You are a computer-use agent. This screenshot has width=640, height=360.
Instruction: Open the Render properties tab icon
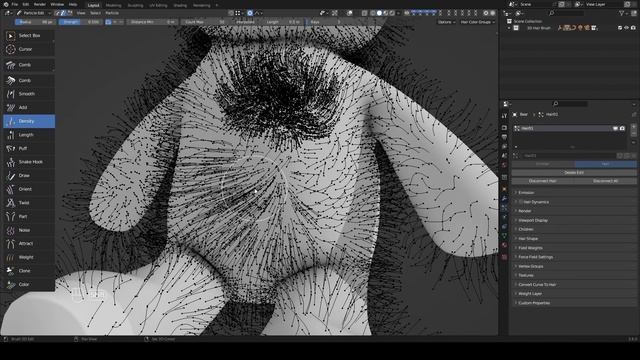coord(504,128)
